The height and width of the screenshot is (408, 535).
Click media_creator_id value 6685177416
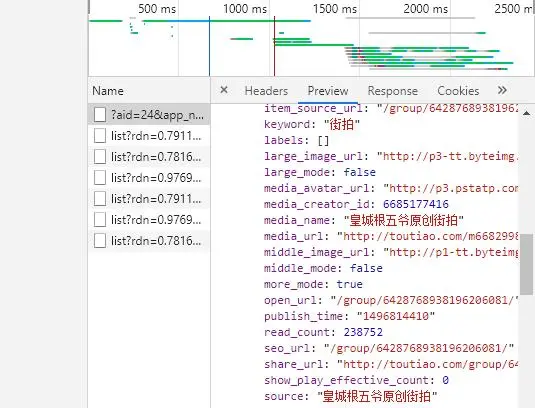[x=416, y=204]
